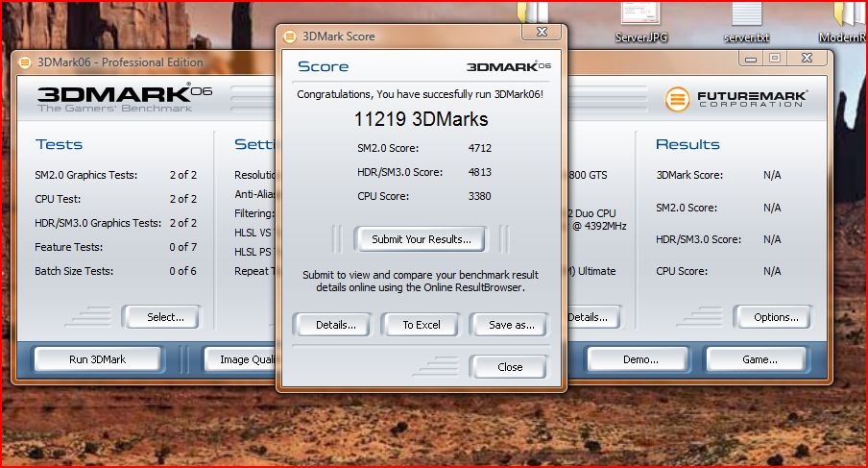The width and height of the screenshot is (868, 468).
Task: Close the 3DMark Score dialog using Close button
Action: pos(510,367)
